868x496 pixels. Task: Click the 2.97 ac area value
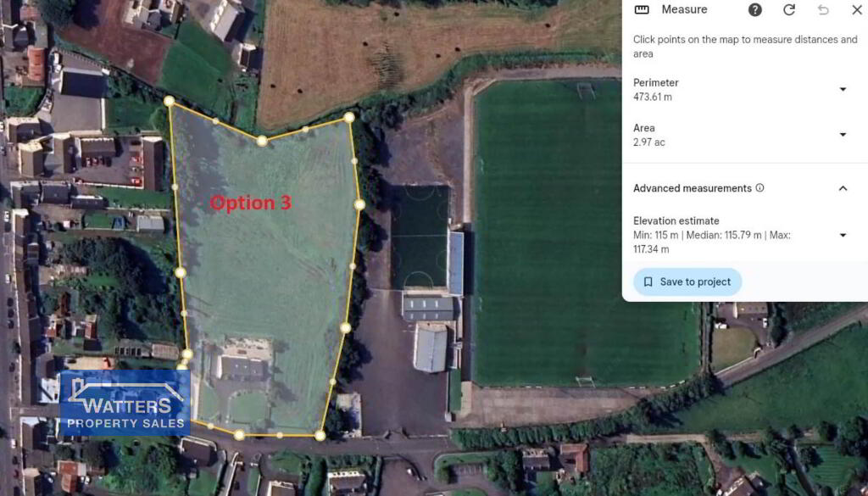tap(648, 142)
